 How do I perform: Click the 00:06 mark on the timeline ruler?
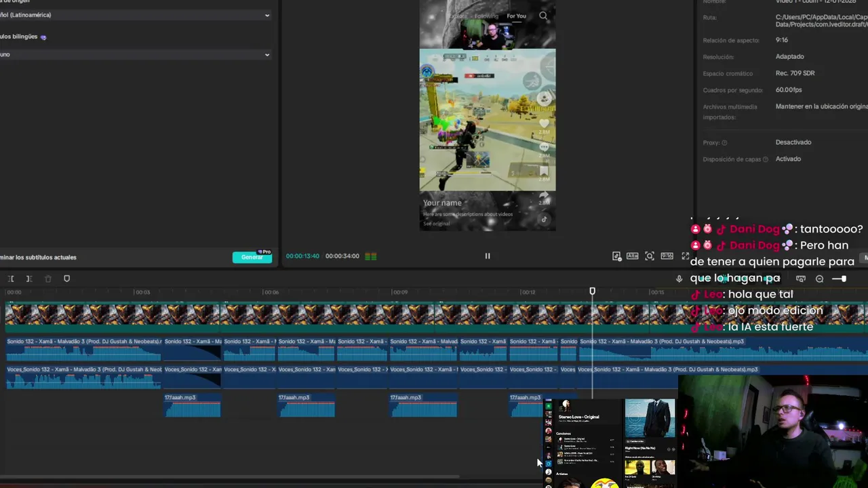coord(270,292)
